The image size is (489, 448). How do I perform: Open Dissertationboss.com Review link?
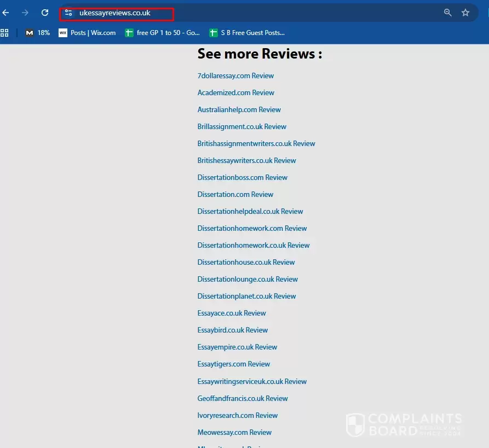[x=242, y=178]
